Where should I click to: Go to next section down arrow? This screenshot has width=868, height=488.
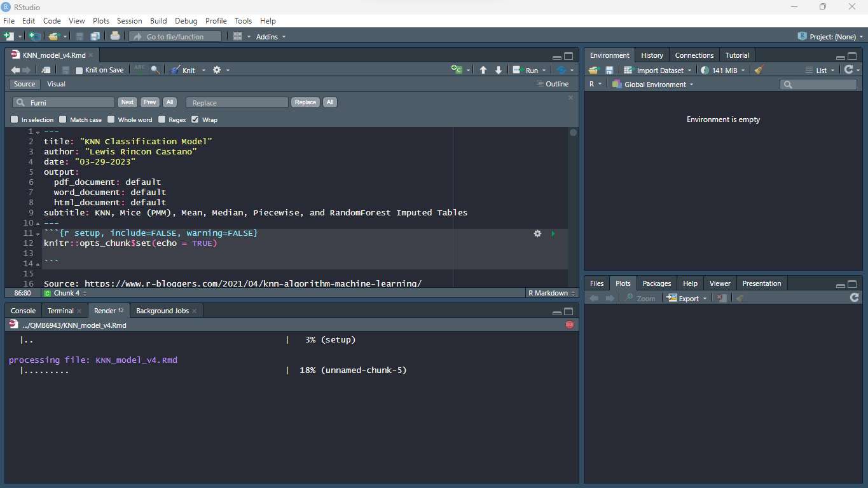pyautogui.click(x=499, y=70)
